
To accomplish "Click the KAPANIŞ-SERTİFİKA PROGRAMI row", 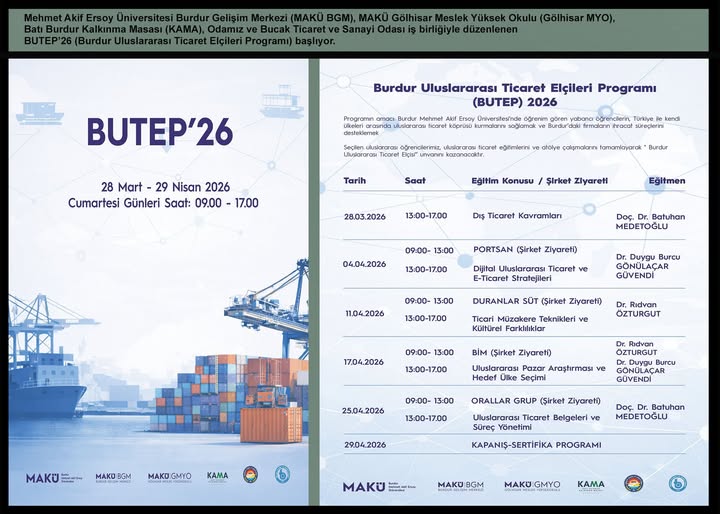I will pyautogui.click(x=536, y=443).
